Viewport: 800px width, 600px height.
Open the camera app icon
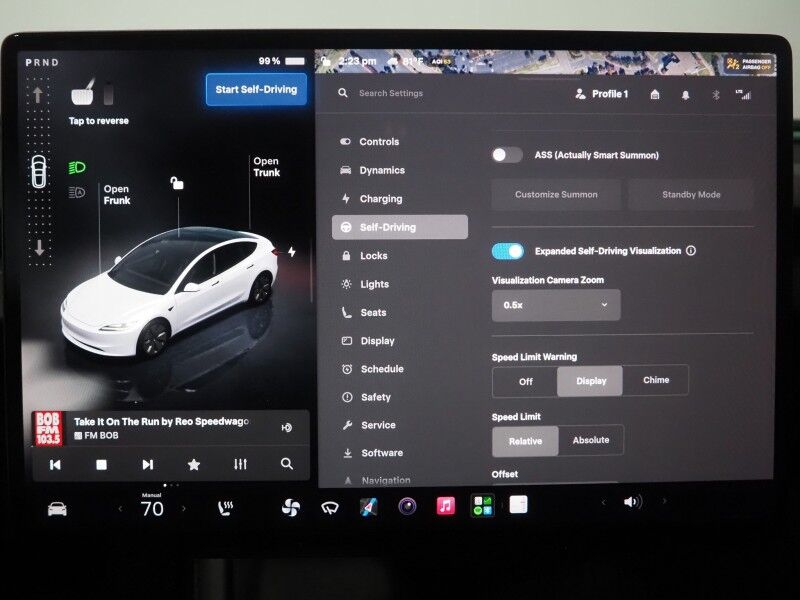[x=407, y=507]
